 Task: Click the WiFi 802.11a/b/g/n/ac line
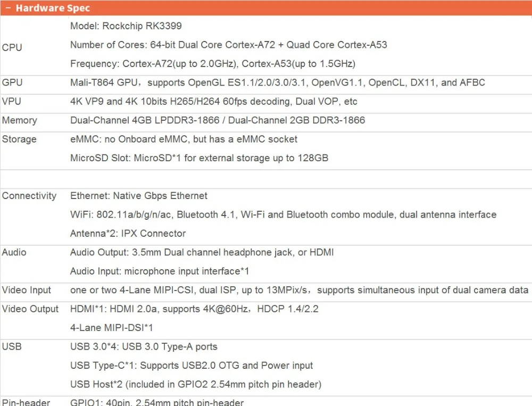click(x=284, y=214)
